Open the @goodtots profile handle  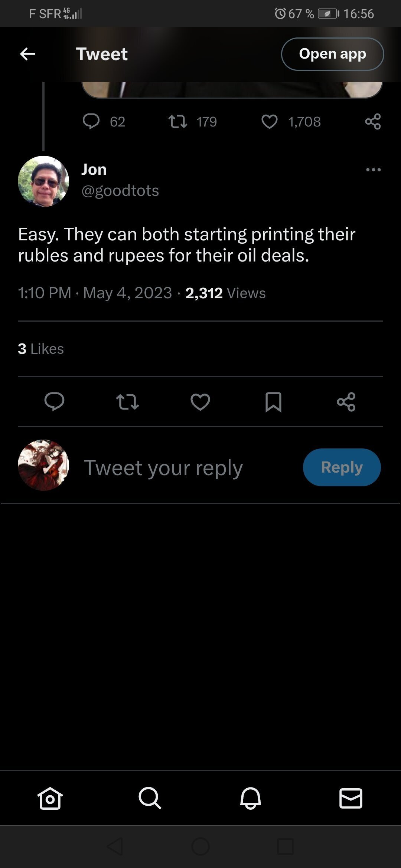point(120,191)
